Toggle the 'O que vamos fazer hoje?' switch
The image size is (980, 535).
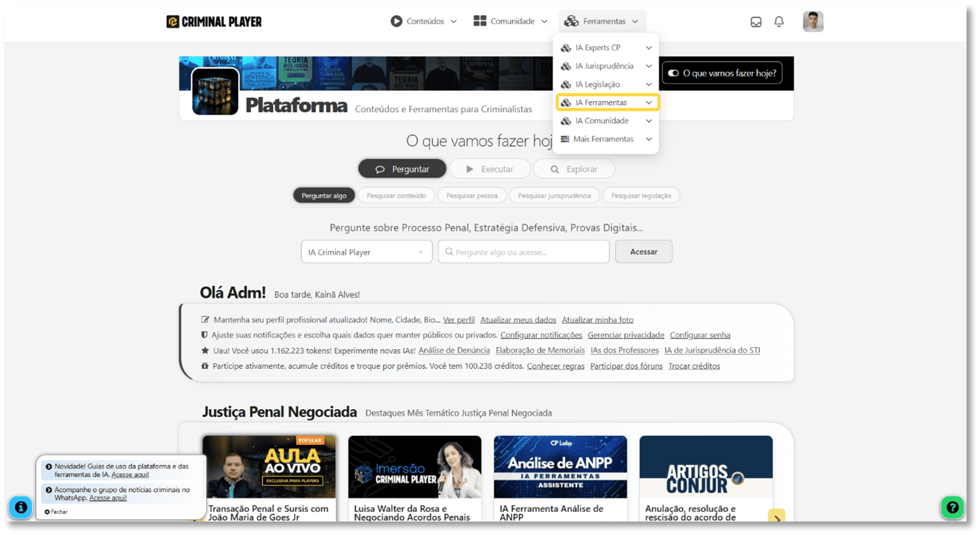pyautogui.click(x=674, y=73)
